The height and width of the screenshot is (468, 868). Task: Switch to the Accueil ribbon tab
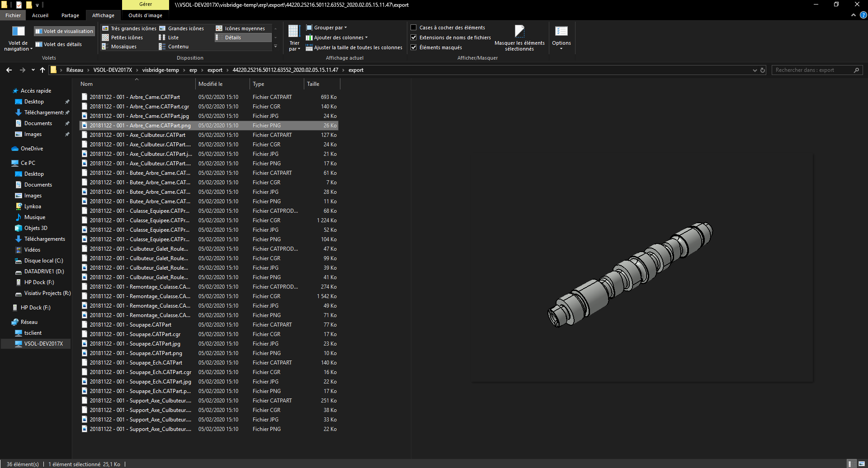[40, 15]
